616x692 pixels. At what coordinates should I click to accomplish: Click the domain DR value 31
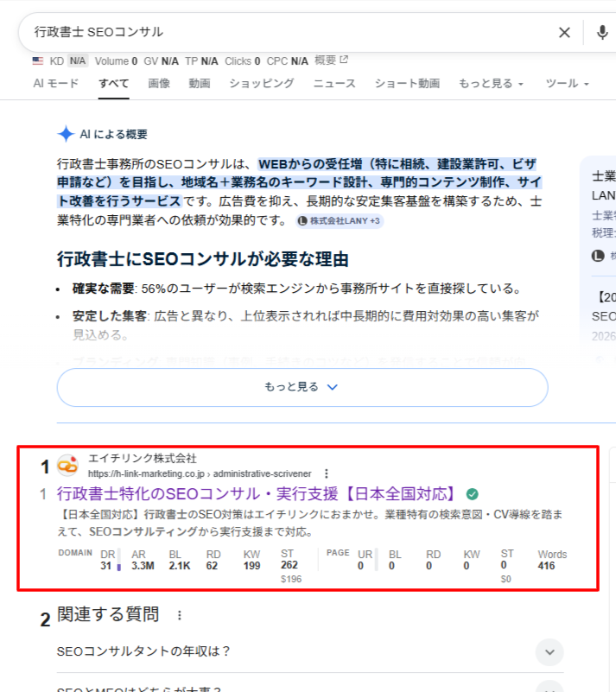tap(106, 566)
